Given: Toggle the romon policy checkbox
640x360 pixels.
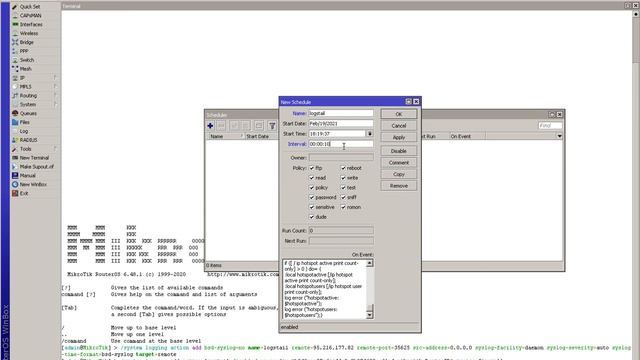Looking at the screenshot, I should pos(343,207).
